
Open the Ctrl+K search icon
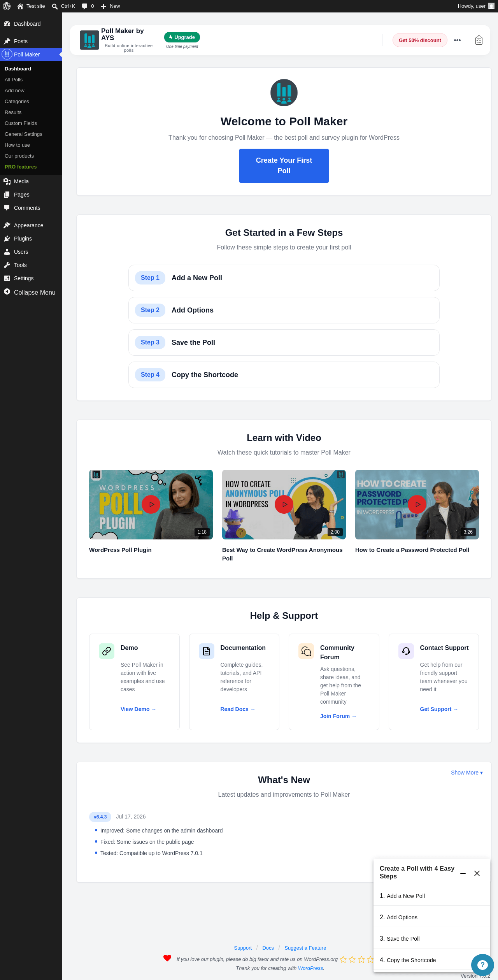point(55,6)
